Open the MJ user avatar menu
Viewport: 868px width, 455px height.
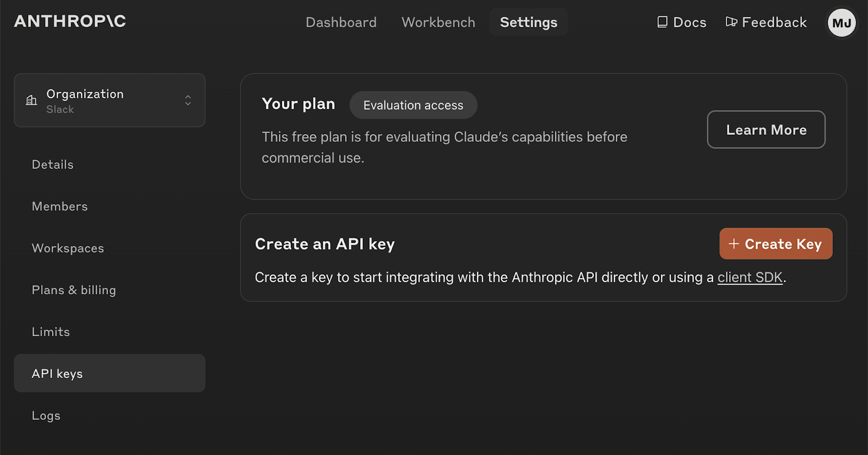[x=841, y=23]
